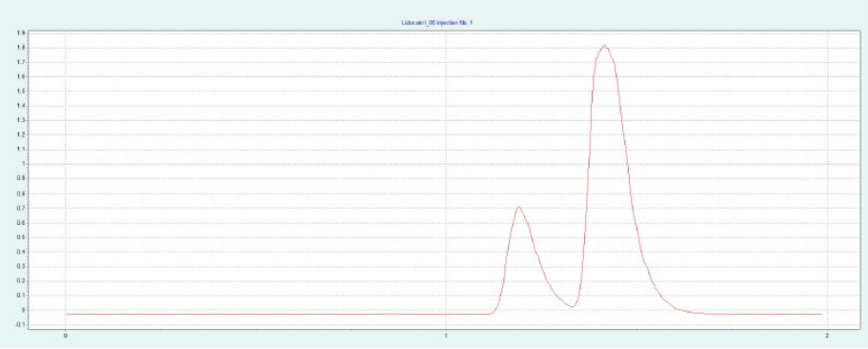Select the apex of the smaller first peak
868x349 pixels.
[x=518, y=207]
